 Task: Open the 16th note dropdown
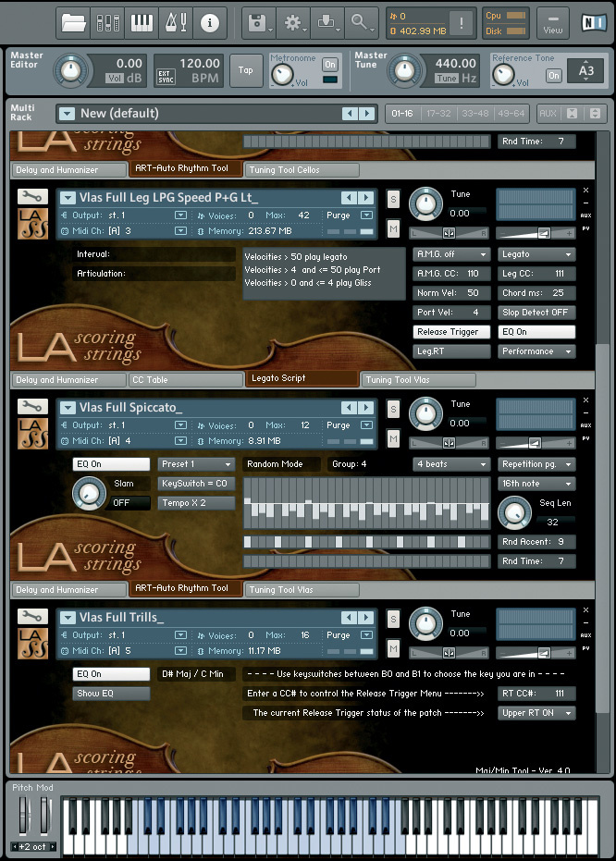pos(536,483)
